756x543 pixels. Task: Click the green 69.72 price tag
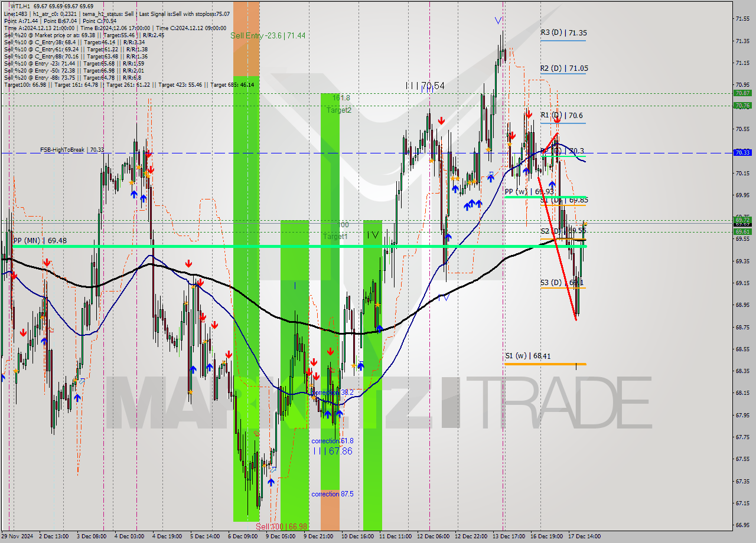742,220
